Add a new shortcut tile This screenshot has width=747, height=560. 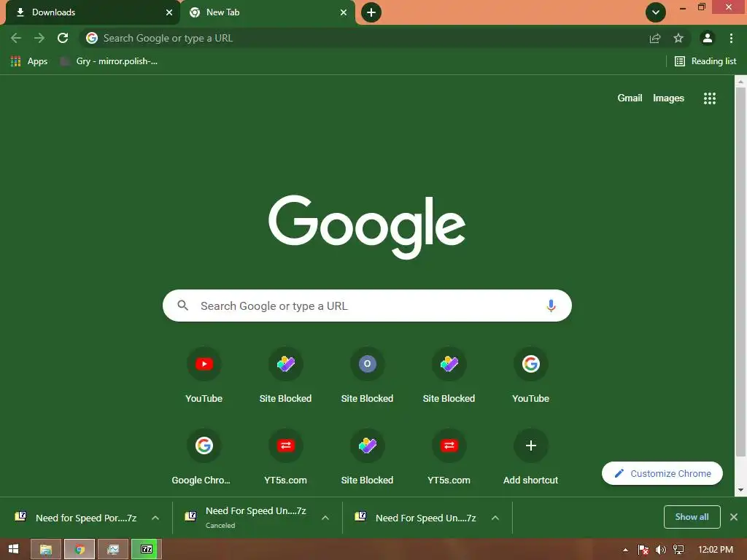(531, 458)
